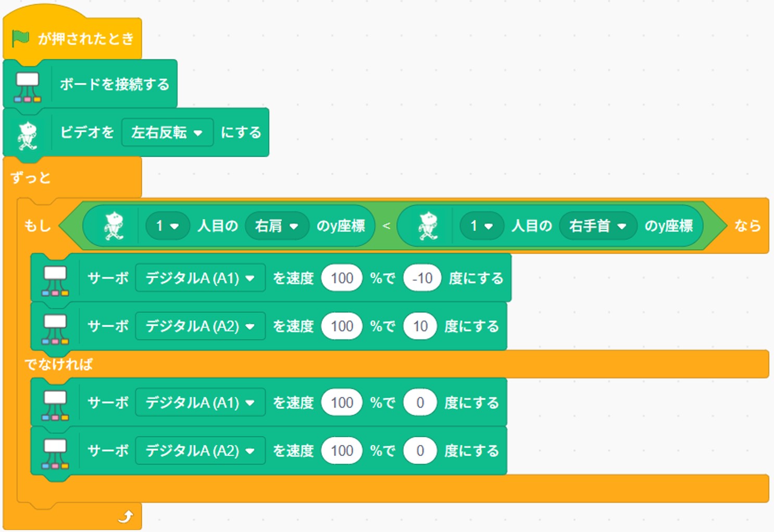Click the loop arrow at forever block bottom
This screenshot has width=774, height=532.
(x=126, y=516)
